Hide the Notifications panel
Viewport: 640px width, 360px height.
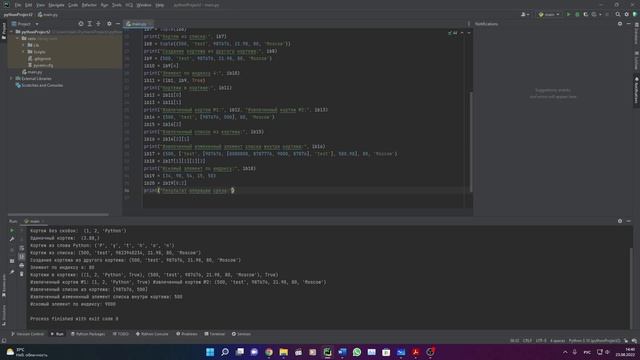pos(629,24)
